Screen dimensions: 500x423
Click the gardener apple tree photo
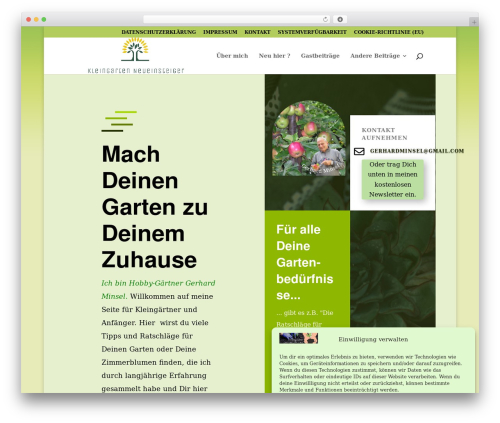(309, 138)
